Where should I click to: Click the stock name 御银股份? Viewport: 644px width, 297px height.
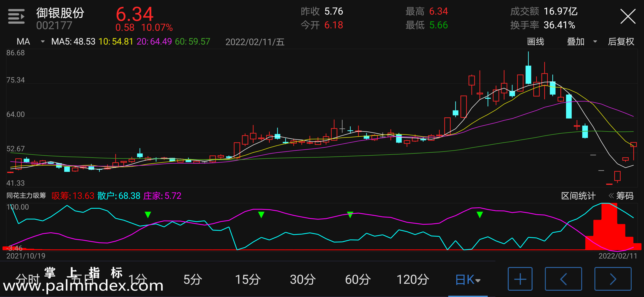(60, 13)
